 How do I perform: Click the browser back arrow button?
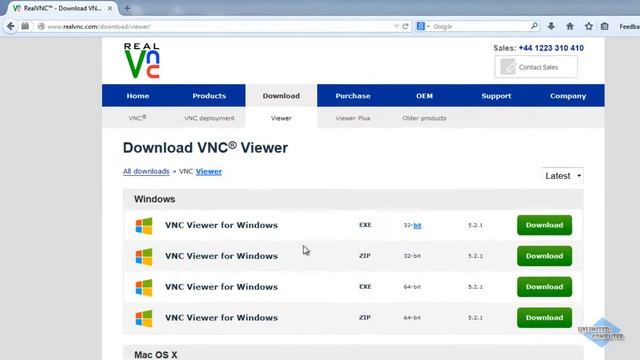pos(11,27)
